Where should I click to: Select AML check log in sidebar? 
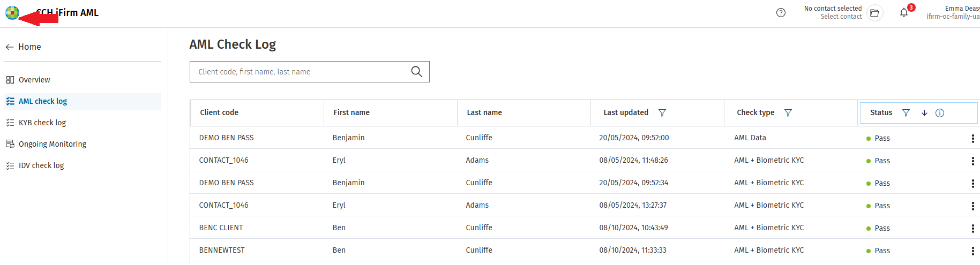pyautogui.click(x=83, y=101)
